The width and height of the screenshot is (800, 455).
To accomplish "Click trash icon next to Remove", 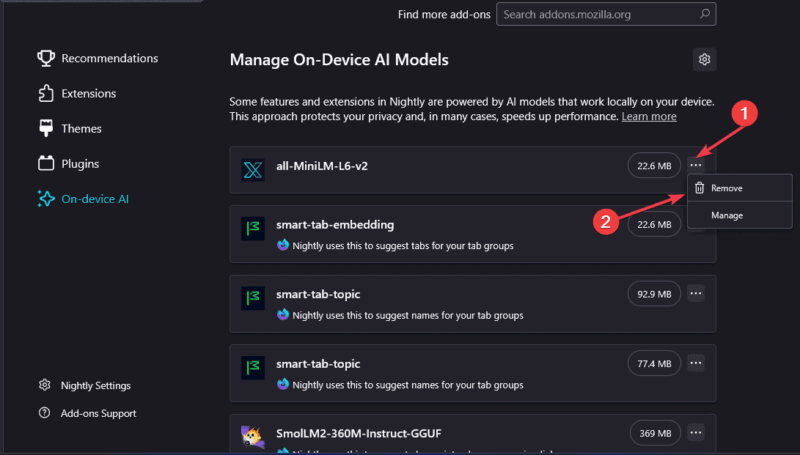I will (699, 188).
